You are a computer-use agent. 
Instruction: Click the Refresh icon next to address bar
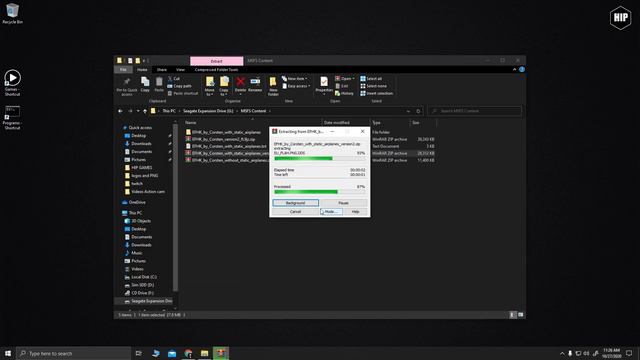(x=418, y=111)
